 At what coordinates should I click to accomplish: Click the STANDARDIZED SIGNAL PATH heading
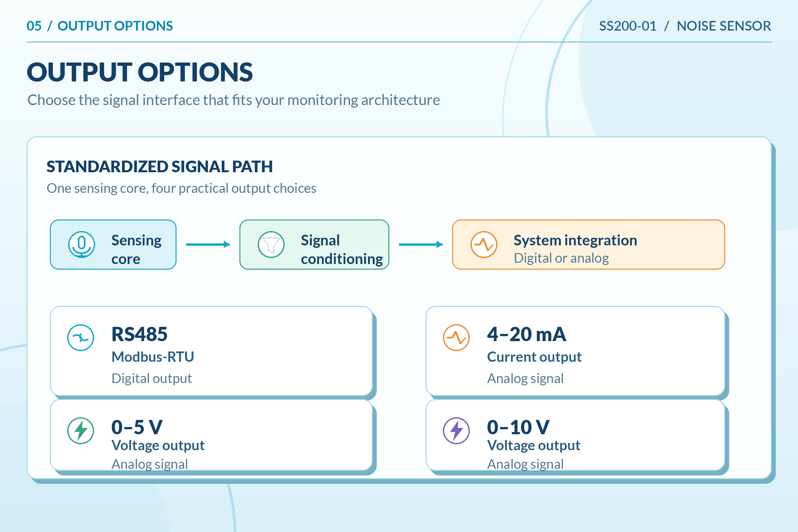[160, 167]
